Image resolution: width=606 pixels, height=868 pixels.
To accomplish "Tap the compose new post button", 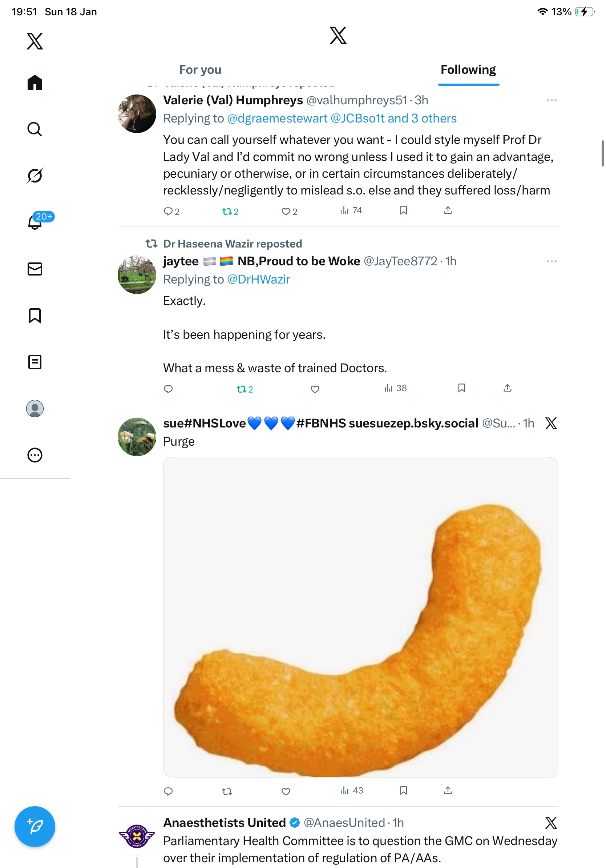I will pyautogui.click(x=35, y=826).
